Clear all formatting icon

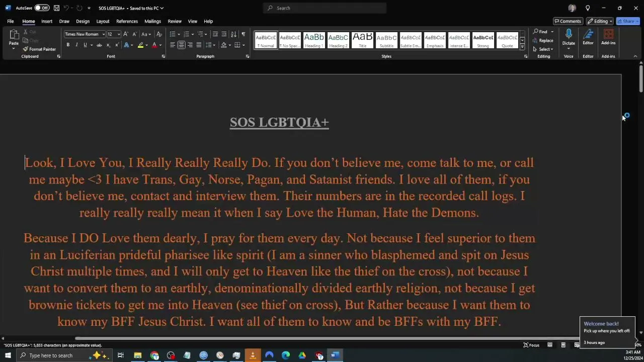(x=159, y=34)
